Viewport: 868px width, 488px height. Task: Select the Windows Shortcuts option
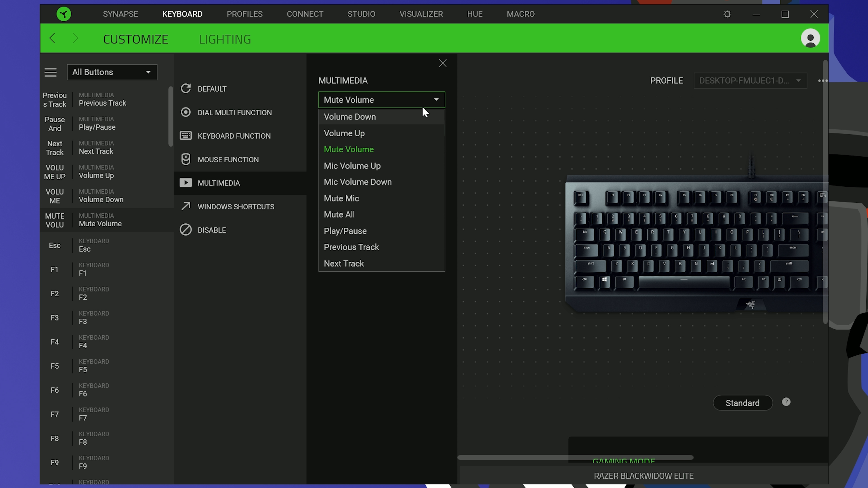[236, 206]
